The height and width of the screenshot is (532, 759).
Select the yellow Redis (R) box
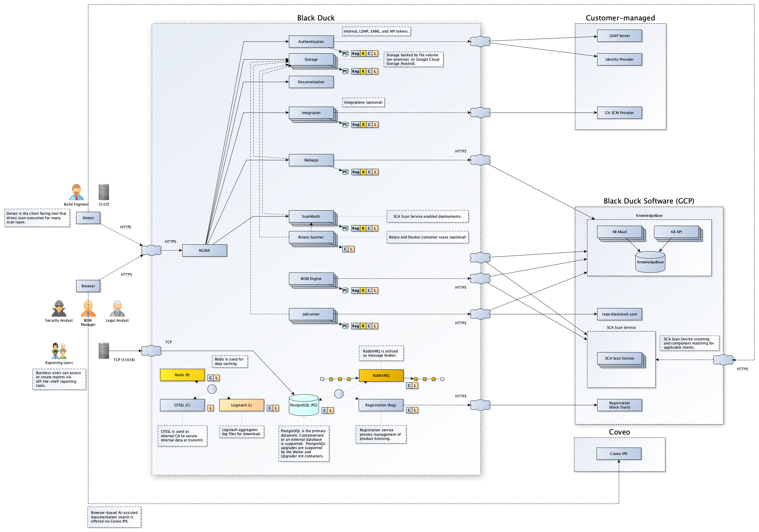click(182, 375)
